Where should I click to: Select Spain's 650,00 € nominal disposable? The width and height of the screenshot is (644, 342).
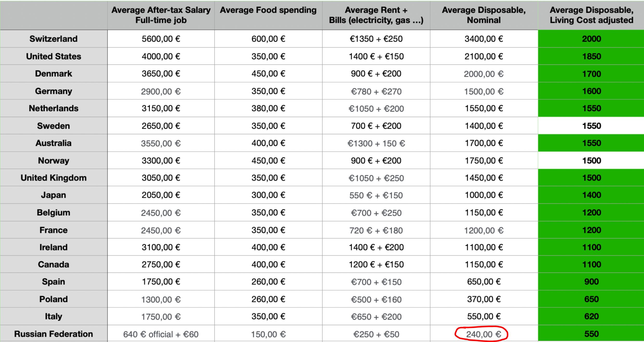[x=484, y=281]
